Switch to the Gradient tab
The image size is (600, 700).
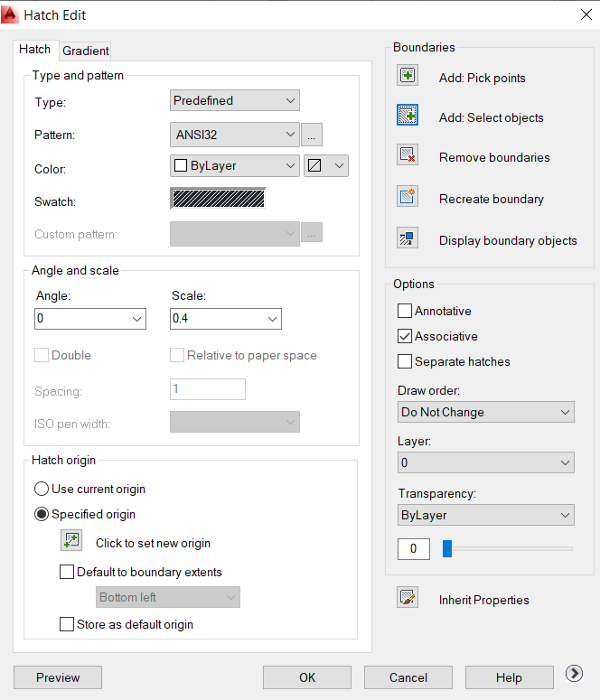tap(86, 51)
